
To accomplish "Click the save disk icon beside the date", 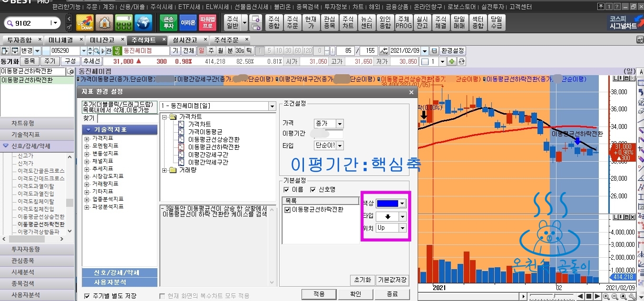I will tap(434, 50).
